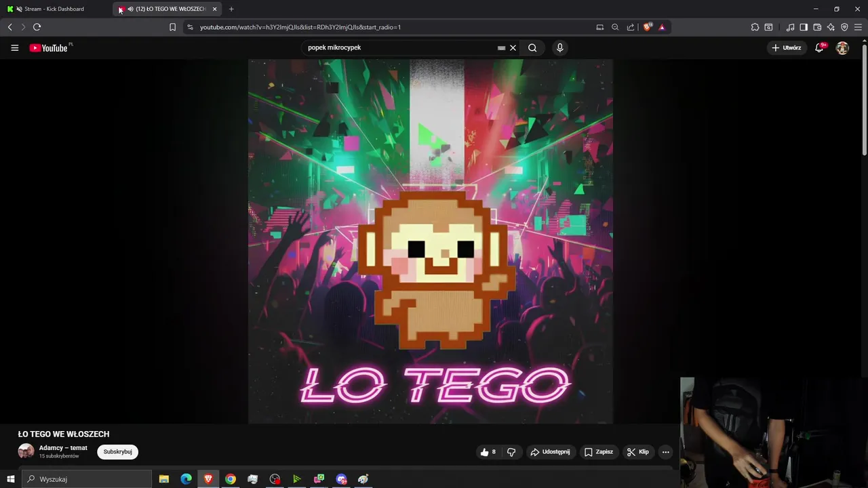Open tab search icon in toolbar

click(x=768, y=27)
